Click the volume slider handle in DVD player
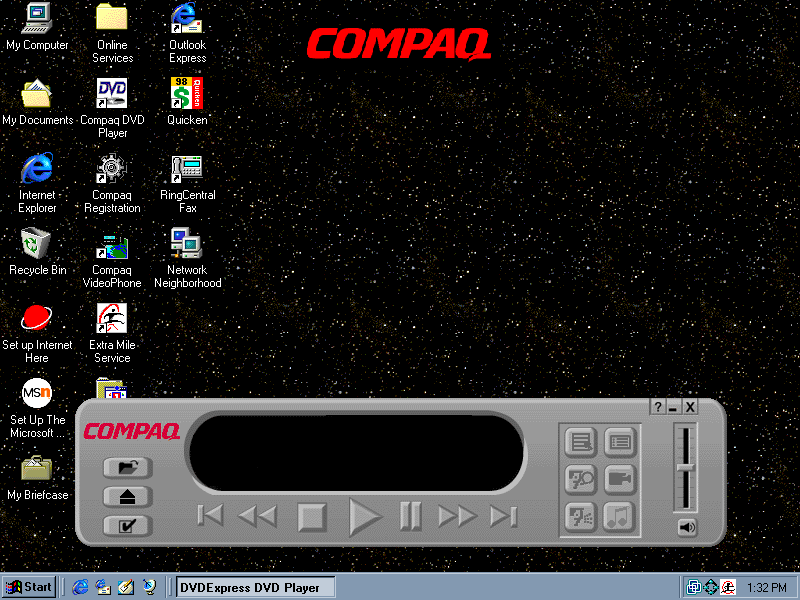Screen dimensions: 800x600 click(x=686, y=467)
